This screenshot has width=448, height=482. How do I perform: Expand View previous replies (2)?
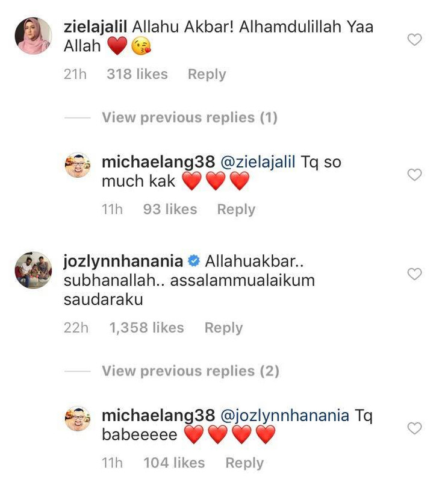click(x=190, y=371)
